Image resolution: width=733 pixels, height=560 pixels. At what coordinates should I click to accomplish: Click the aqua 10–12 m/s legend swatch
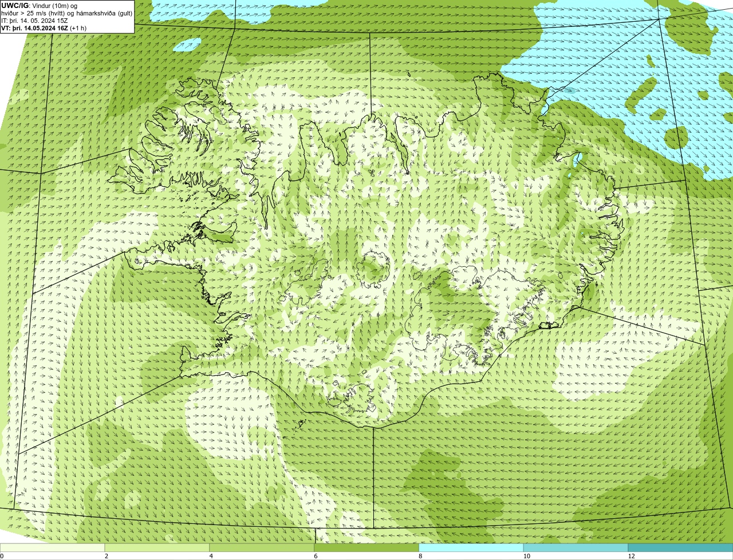[x=576, y=548]
